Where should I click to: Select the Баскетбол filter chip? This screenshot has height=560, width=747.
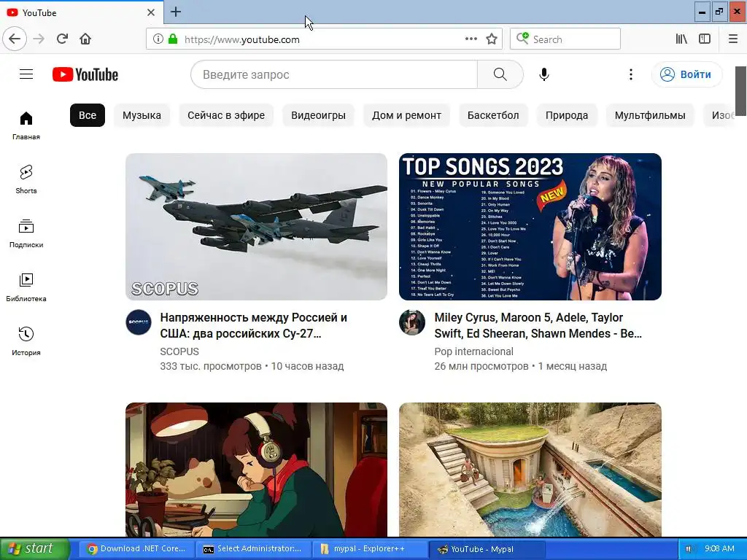click(493, 115)
